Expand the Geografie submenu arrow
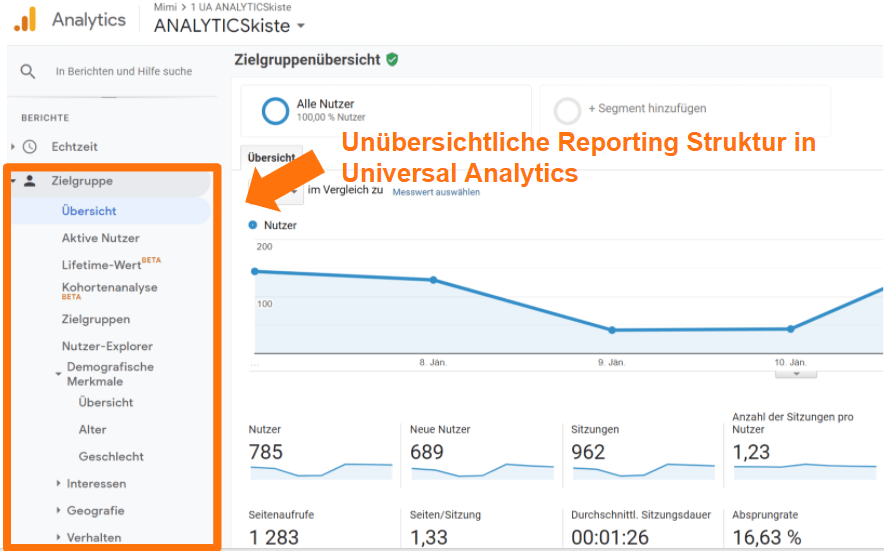This screenshot has height=551, width=884. click(x=58, y=510)
